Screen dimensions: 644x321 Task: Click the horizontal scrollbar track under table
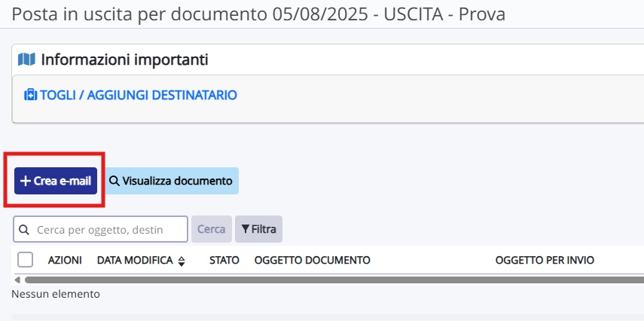[334, 280]
